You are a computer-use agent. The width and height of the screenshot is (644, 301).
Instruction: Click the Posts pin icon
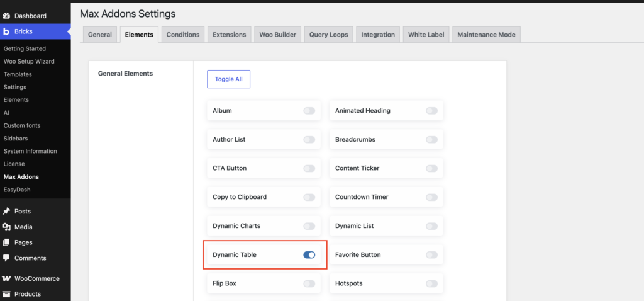click(6, 212)
